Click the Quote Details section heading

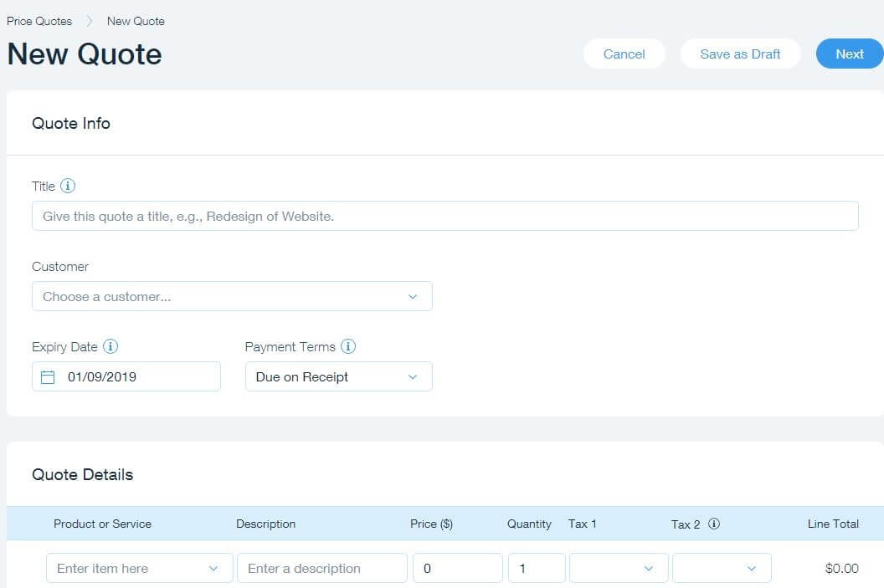coord(82,475)
